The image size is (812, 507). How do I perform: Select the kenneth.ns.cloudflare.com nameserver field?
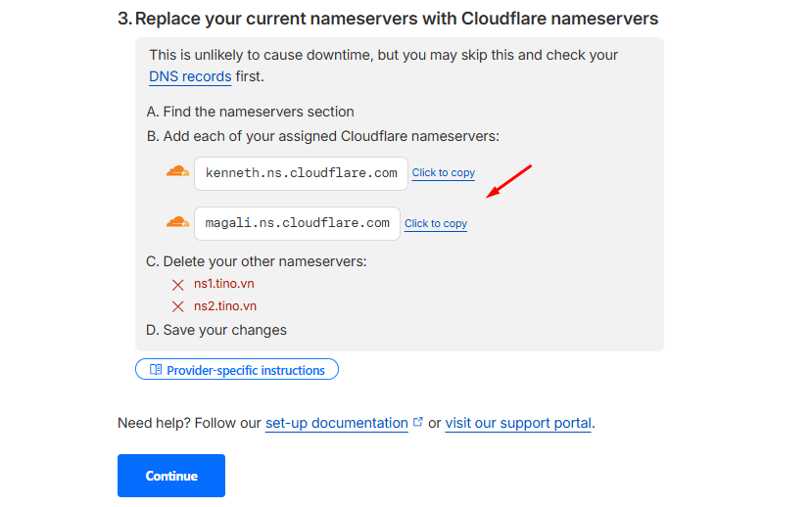(x=301, y=173)
